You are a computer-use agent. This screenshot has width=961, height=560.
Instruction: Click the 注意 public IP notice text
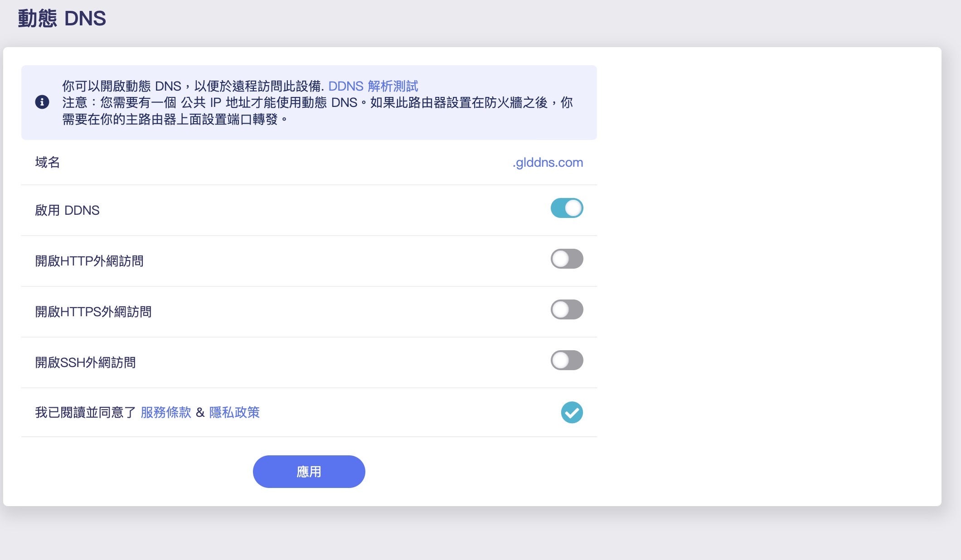pos(317,103)
